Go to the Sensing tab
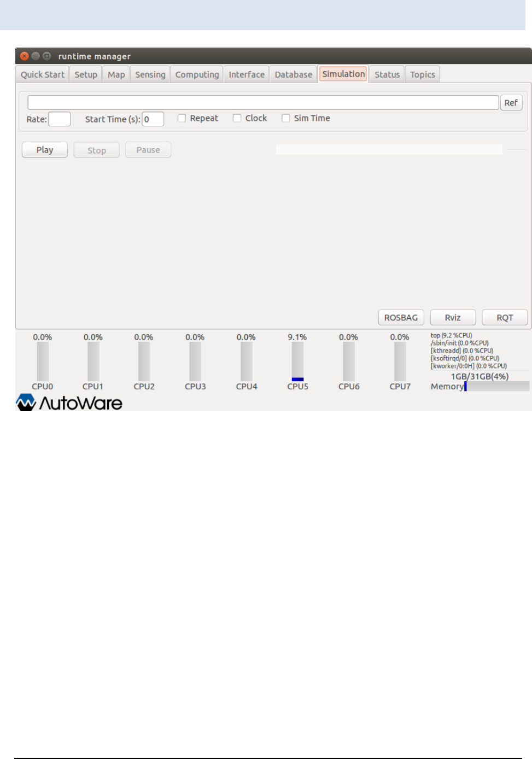Image resolution: width=532 pixels, height=759 pixels. pos(150,74)
